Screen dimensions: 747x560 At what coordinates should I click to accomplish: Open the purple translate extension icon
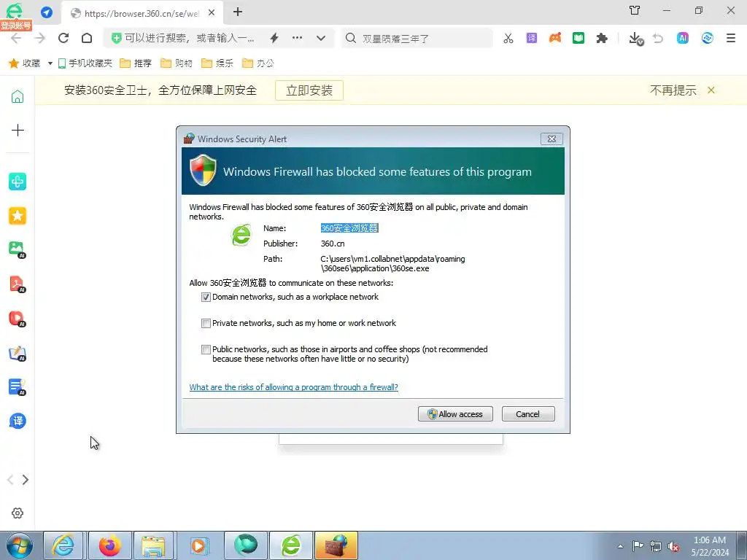tap(532, 38)
